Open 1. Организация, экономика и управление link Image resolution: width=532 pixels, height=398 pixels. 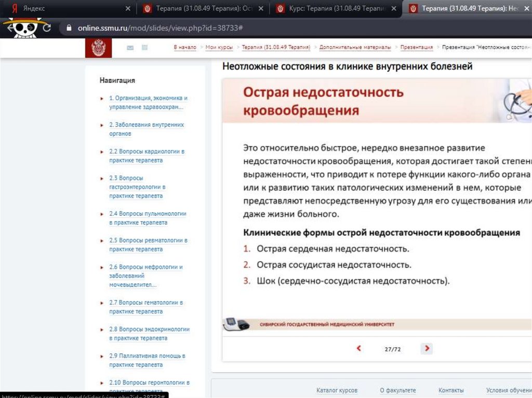pyautogui.click(x=148, y=102)
